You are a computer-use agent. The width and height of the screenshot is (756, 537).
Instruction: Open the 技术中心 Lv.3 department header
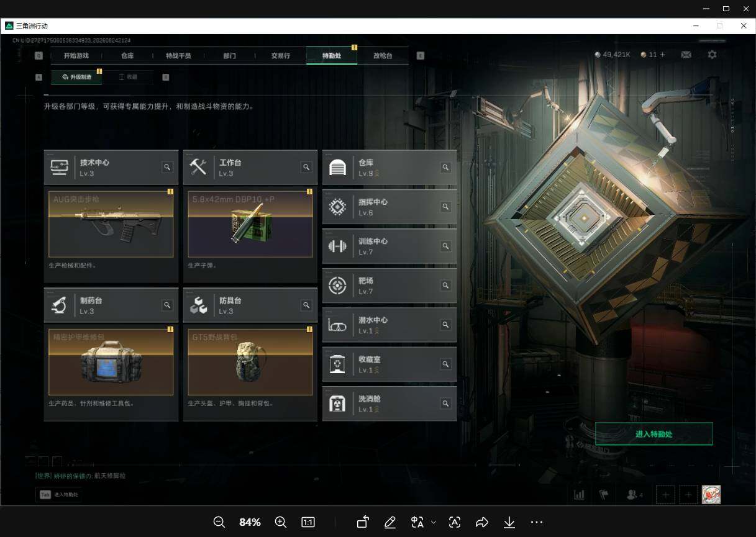pyautogui.click(x=111, y=168)
